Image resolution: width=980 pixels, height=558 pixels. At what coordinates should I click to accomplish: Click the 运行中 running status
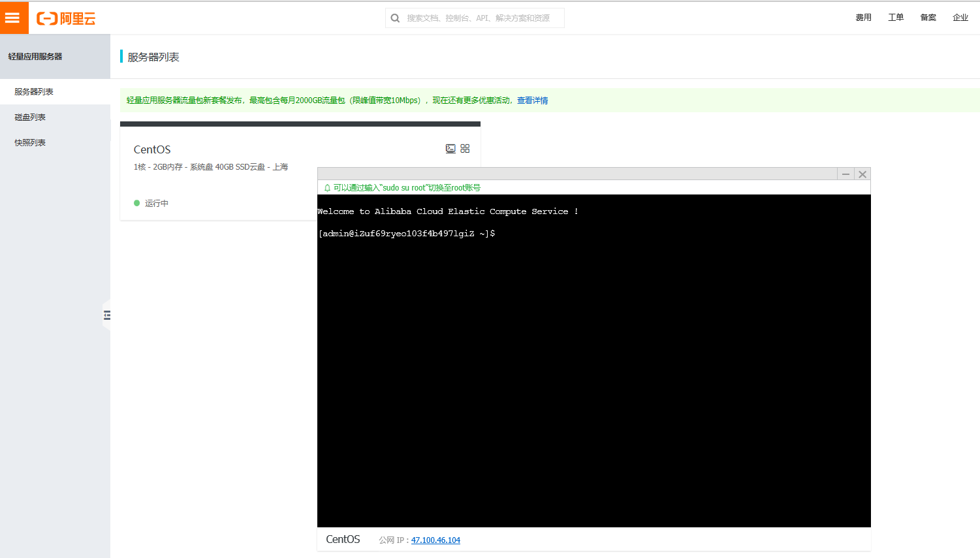(151, 203)
